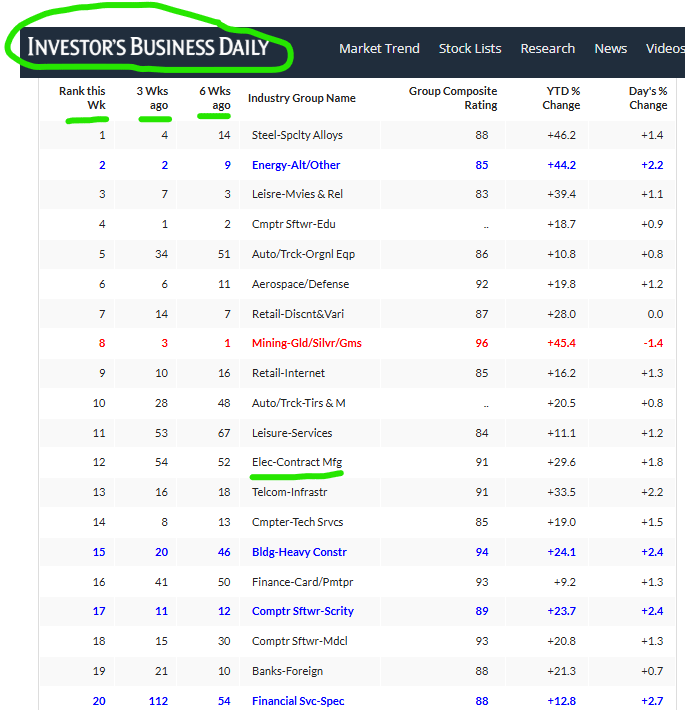Image resolution: width=685 pixels, height=710 pixels.
Task: Click the Investor's Business Daily logo
Action: point(148,48)
